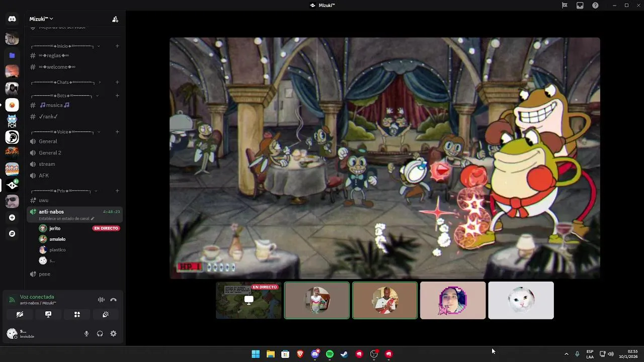Open the rank text channel
644x362 pixels.
tap(75, 117)
